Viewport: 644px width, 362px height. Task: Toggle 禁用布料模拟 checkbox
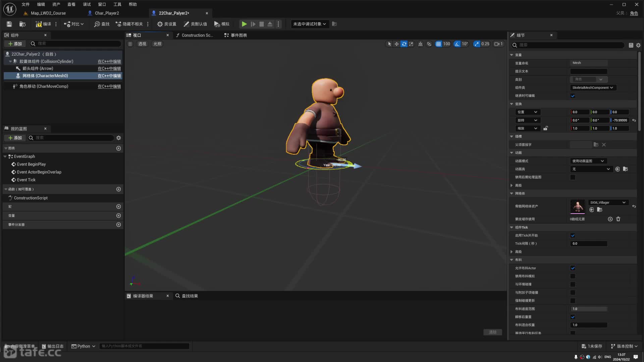(x=573, y=276)
